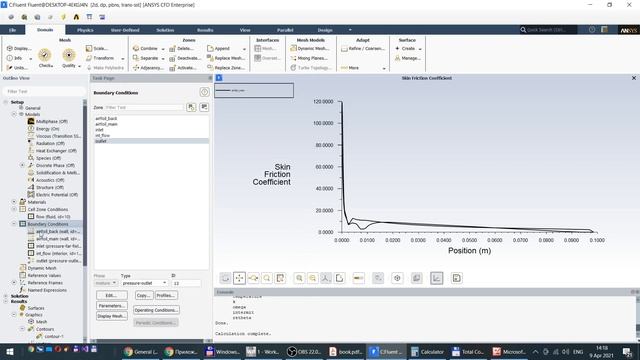Open the Physics ribbon tab
The height and width of the screenshot is (360, 640).
tap(85, 30)
